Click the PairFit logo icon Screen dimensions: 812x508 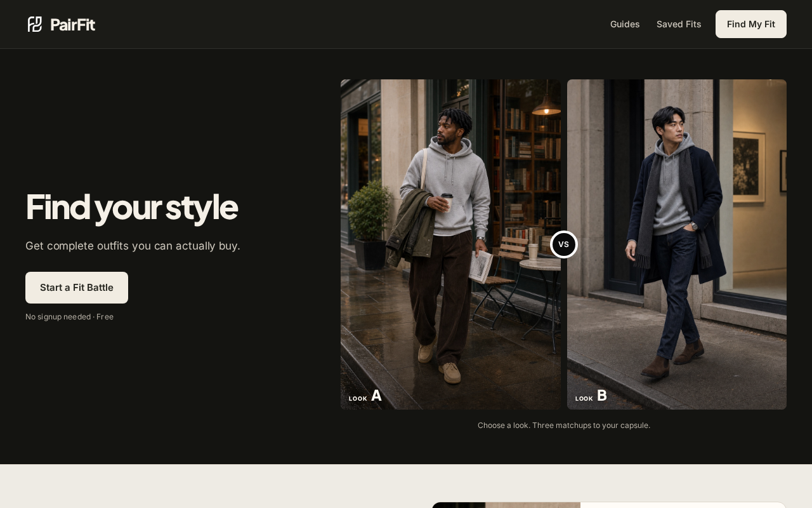pos(35,24)
